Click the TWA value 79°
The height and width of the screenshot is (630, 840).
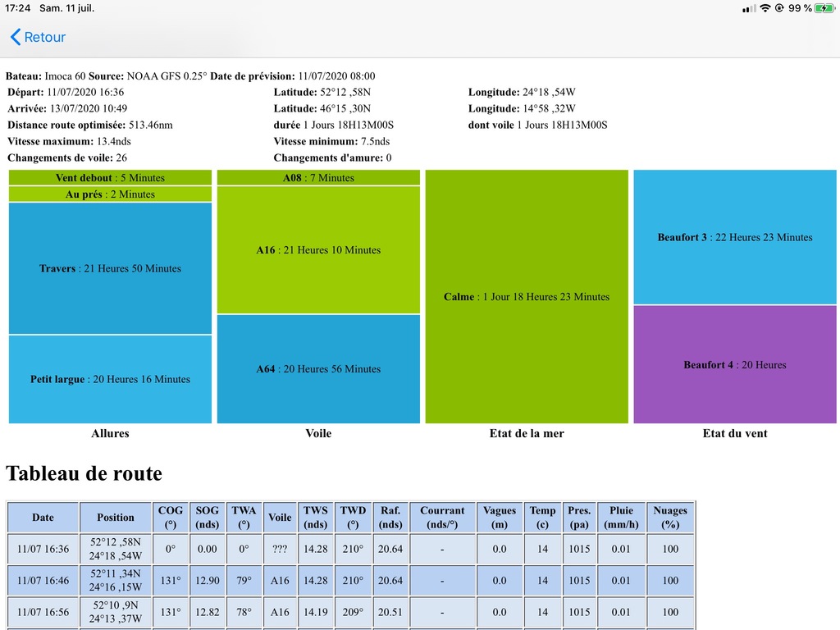click(x=244, y=581)
